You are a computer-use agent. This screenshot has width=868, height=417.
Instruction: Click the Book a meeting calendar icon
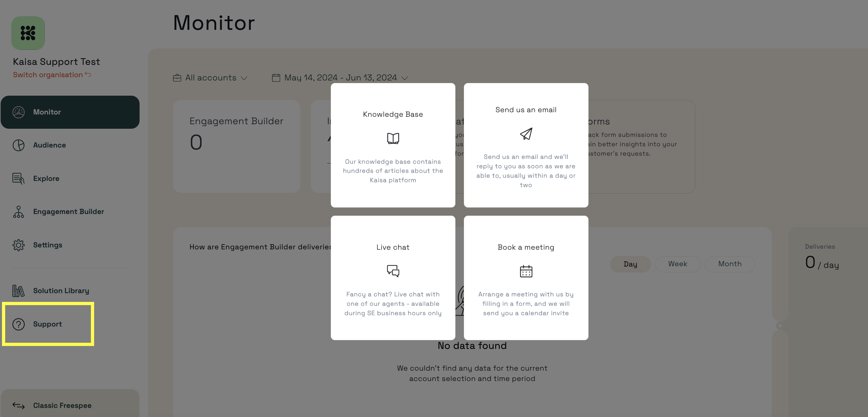(x=526, y=271)
